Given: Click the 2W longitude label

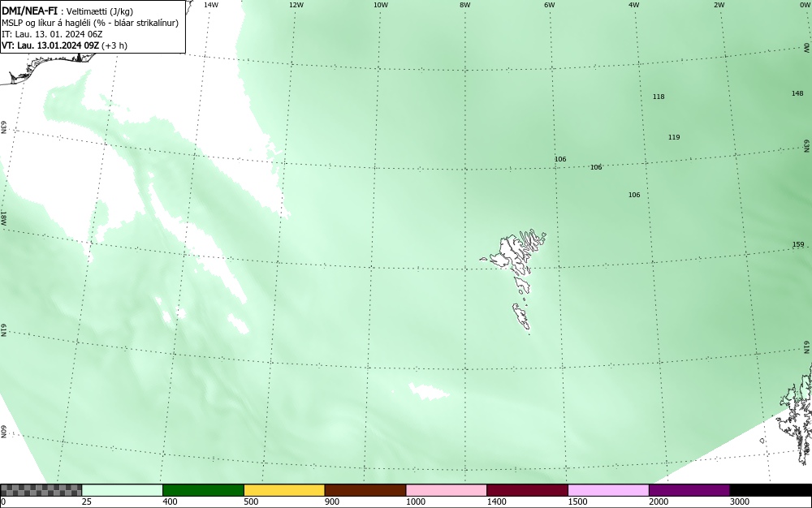Looking at the screenshot, I should [x=719, y=5].
